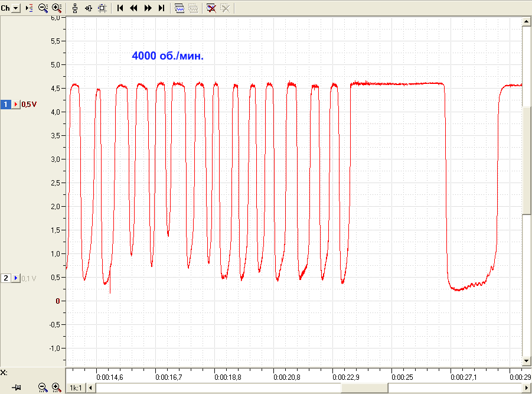Click the 0:00:27,1 time axis label
Screen dimensions: 532x394
click(x=464, y=377)
